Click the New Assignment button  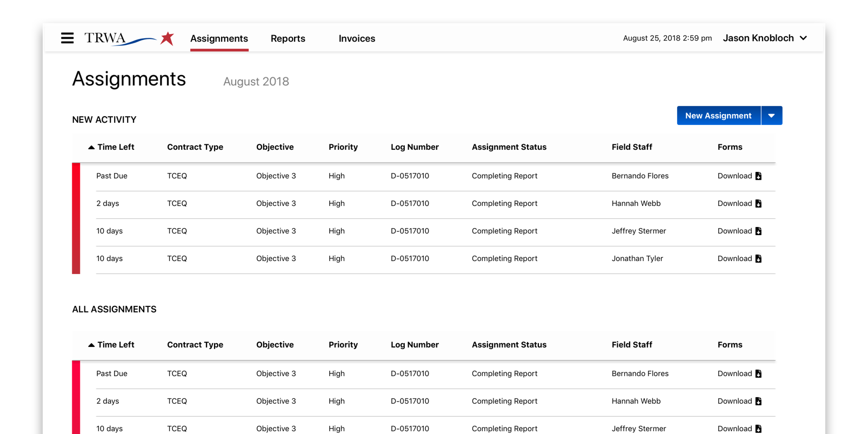coord(718,116)
